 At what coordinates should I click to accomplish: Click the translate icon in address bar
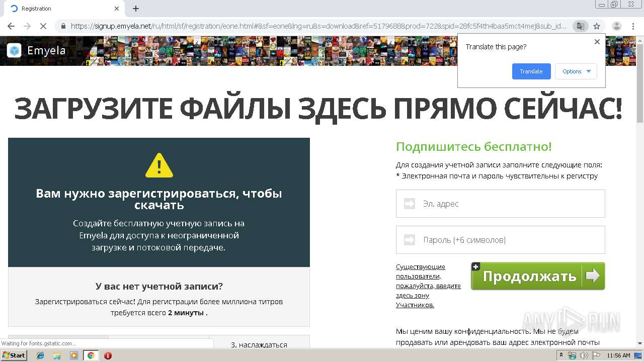click(x=580, y=26)
